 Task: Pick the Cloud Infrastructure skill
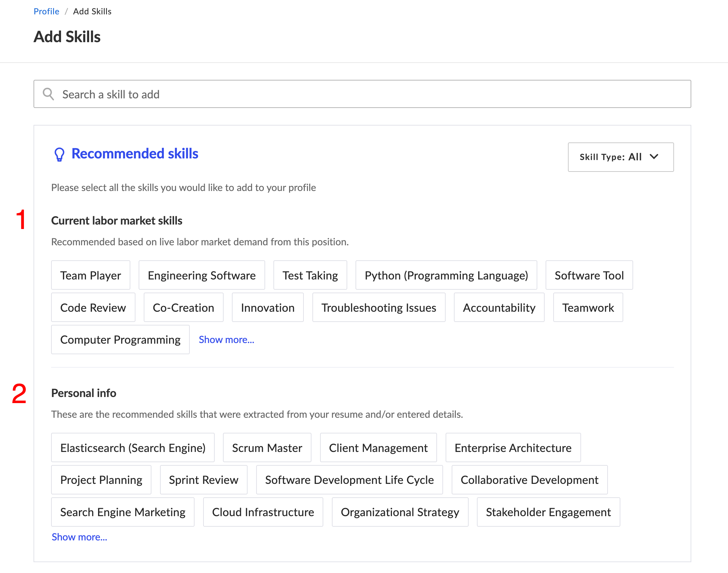point(263,512)
